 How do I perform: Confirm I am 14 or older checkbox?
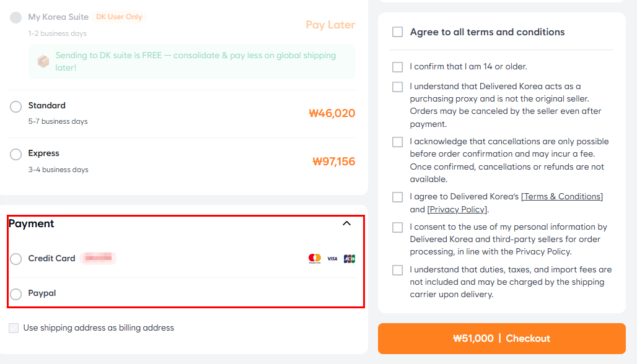click(x=397, y=67)
